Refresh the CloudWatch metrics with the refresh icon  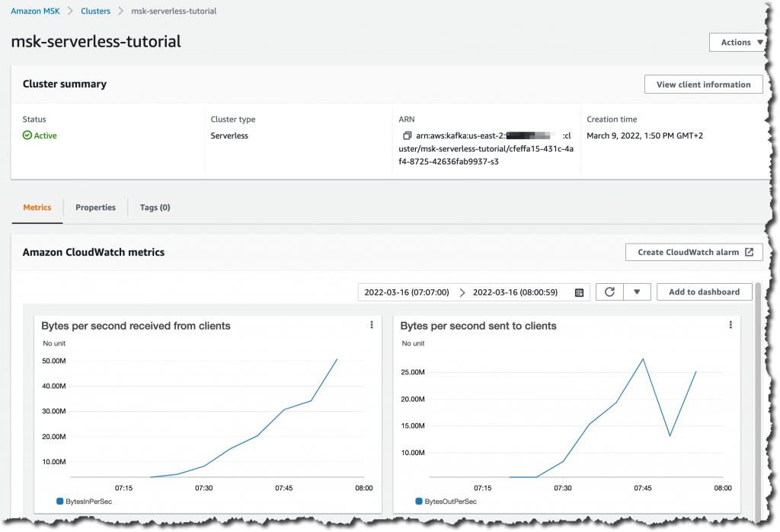pos(609,291)
